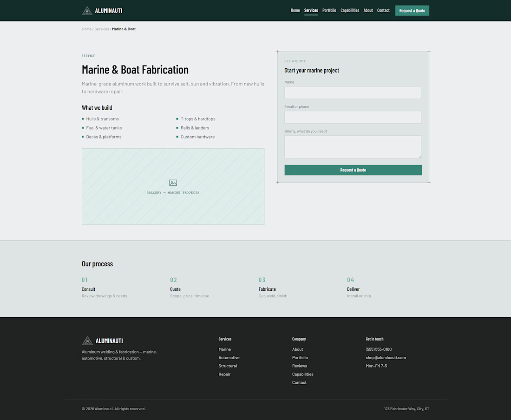Image resolution: width=511 pixels, height=420 pixels.
Task: Click Scope, price, timeline text
Action: pyautogui.click(x=190, y=296)
